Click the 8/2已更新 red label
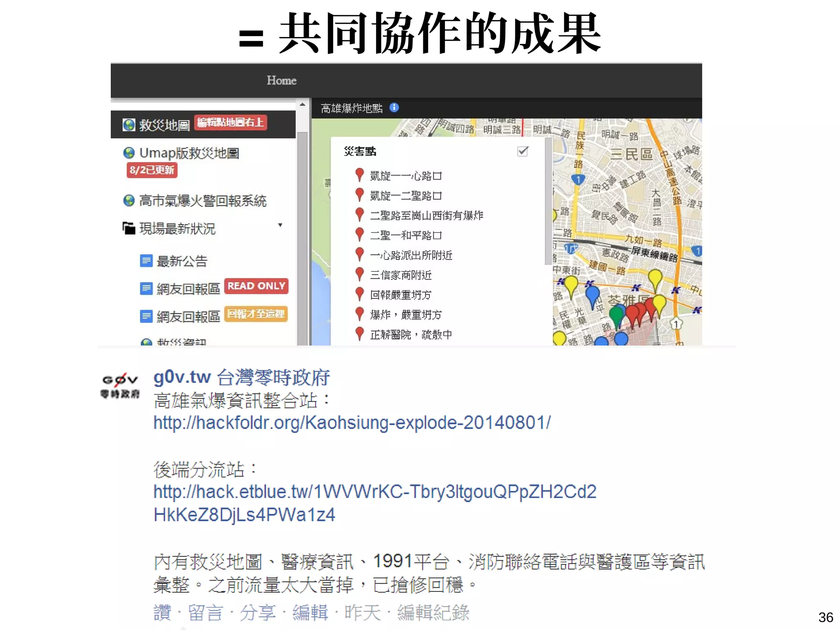 click(x=152, y=170)
